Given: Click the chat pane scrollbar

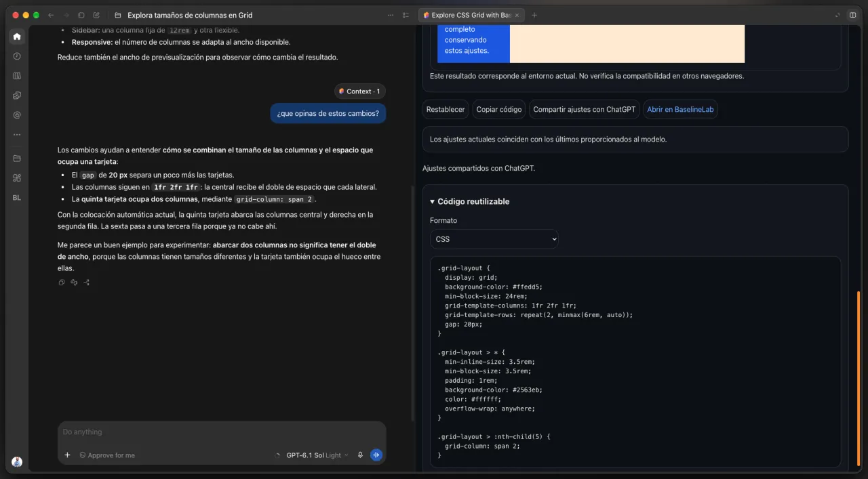Looking at the screenshot, I should (412, 303).
